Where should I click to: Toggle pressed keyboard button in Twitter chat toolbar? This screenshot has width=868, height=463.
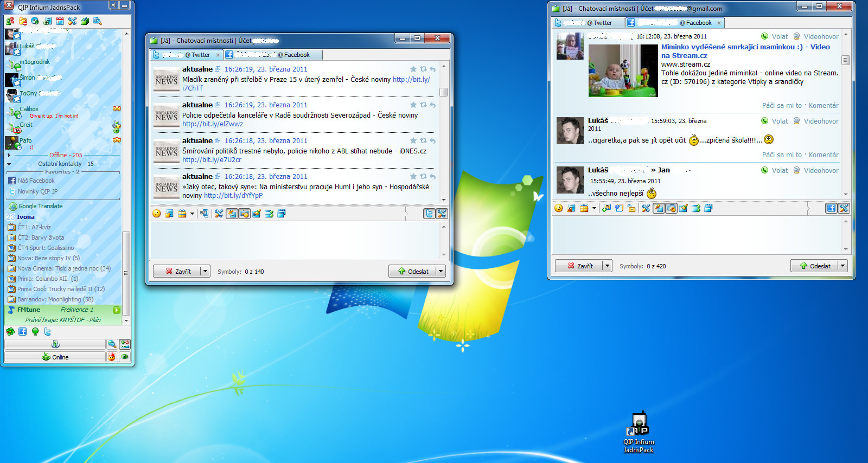click(244, 214)
